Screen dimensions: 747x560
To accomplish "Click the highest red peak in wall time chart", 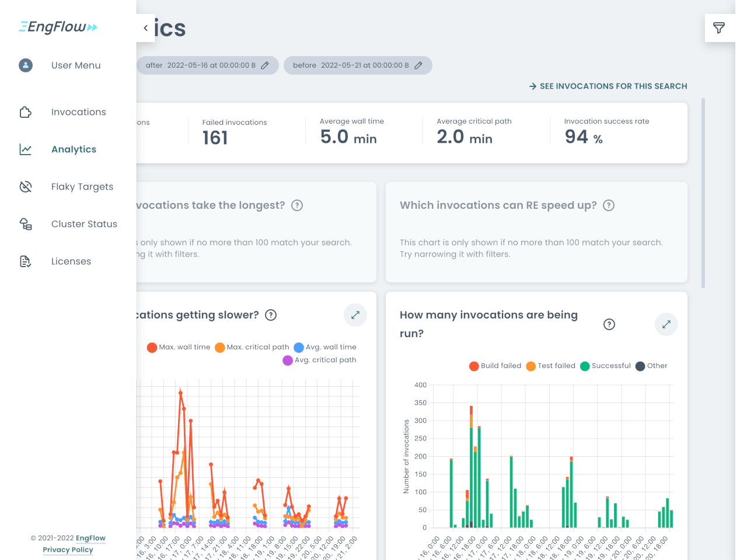I will [x=180, y=393].
